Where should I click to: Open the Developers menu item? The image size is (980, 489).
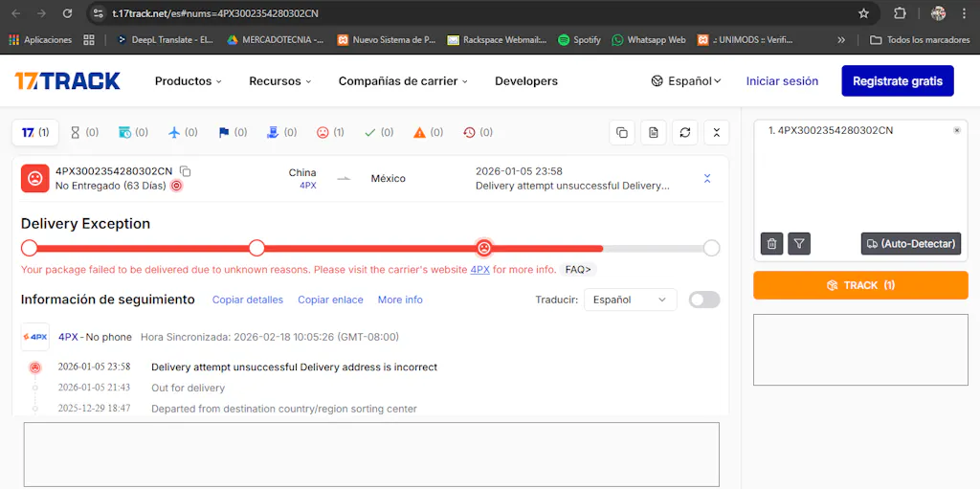(525, 81)
